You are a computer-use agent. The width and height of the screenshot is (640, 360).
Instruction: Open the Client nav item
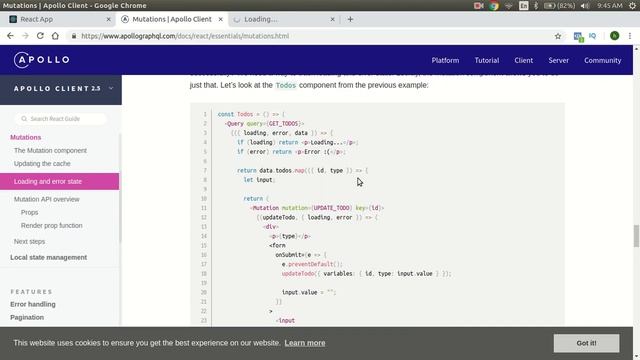523,60
